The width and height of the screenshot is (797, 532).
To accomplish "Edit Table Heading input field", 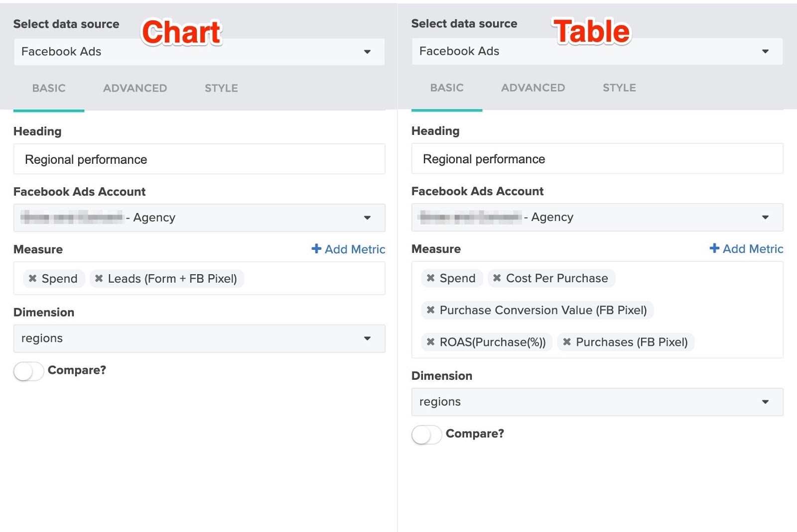I will tap(597, 159).
